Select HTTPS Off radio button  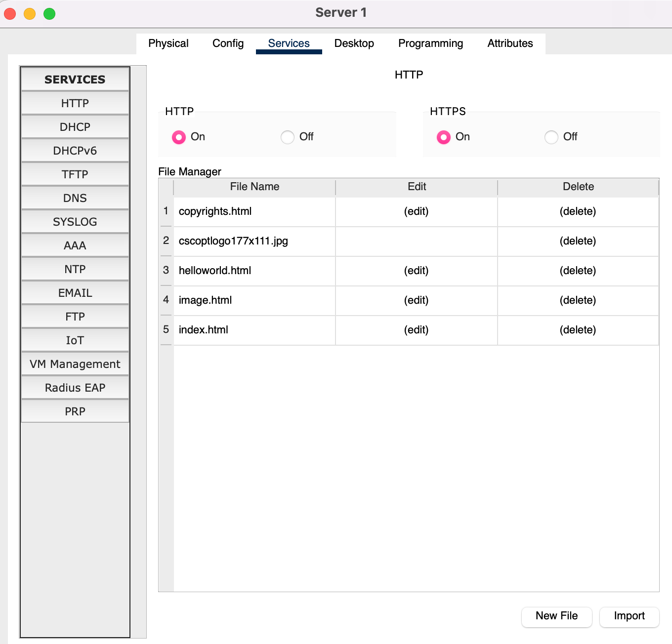point(551,137)
